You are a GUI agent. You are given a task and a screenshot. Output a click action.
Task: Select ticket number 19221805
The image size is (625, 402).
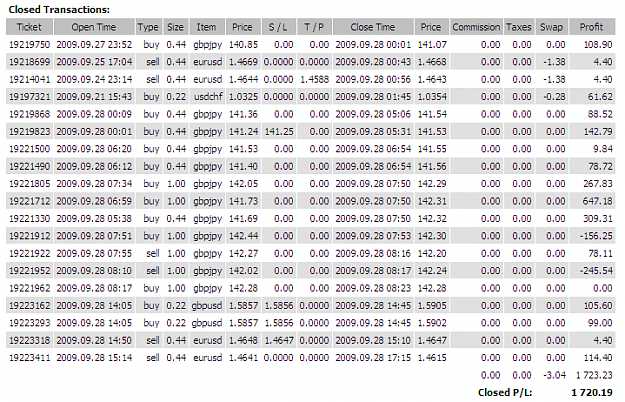29,184
